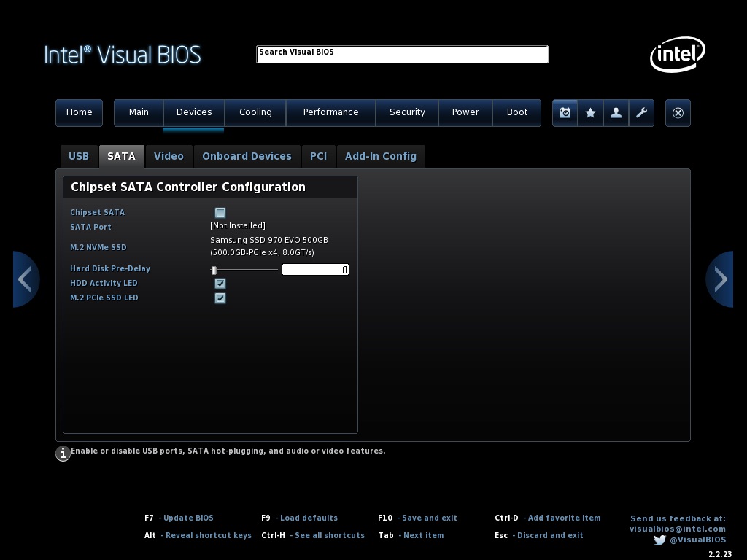Open the wrench tools icon
Viewport: 747px width, 560px height.
(641, 113)
